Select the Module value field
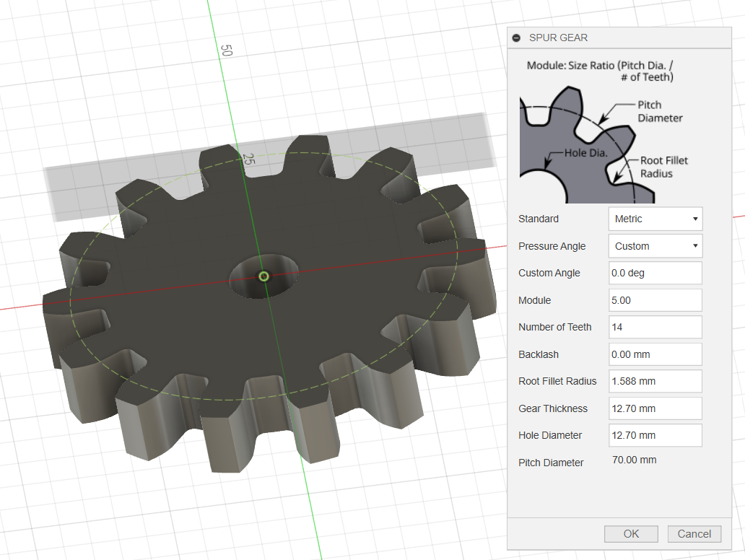Screen dimensions: 745x560 (655, 300)
